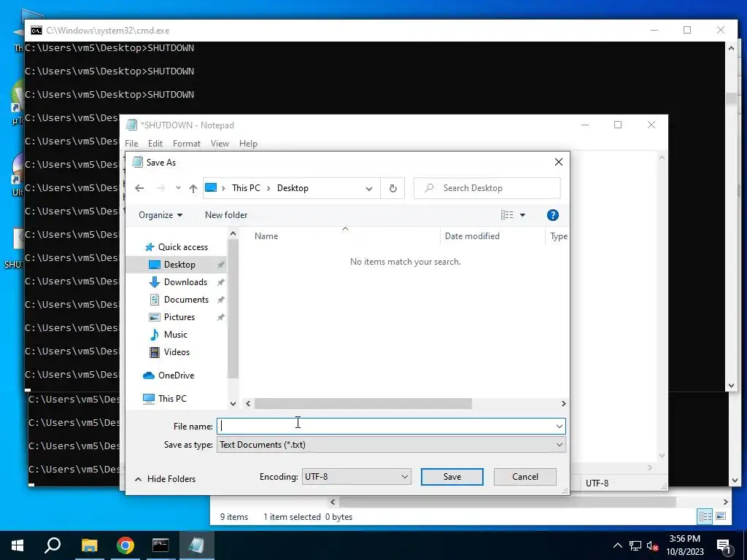747x560 pixels.
Task: Click the navigation pane scroll down arrow
Action: (233, 404)
